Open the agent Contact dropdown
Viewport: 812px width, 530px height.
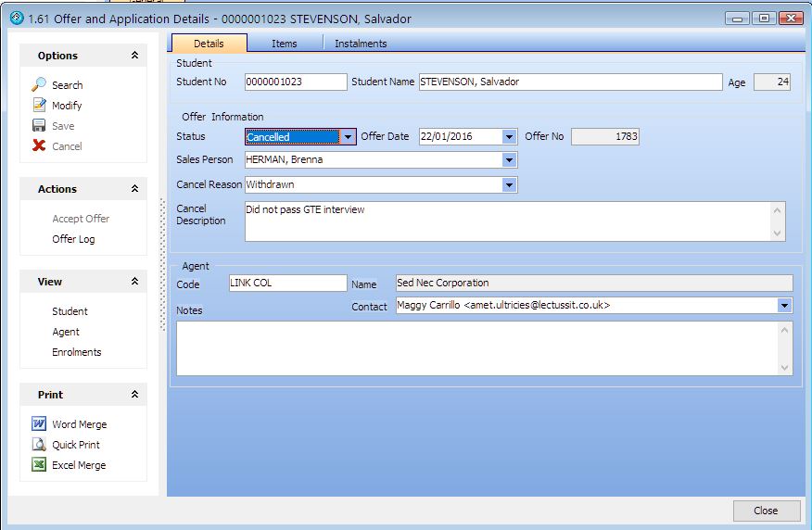[x=784, y=306]
